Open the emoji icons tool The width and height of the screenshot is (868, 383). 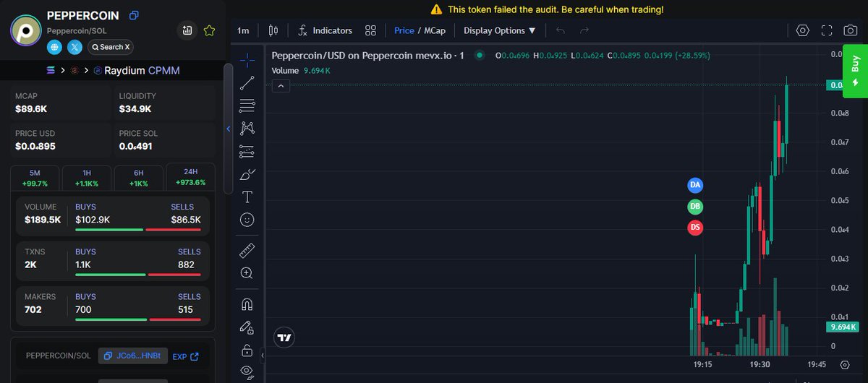pos(247,220)
